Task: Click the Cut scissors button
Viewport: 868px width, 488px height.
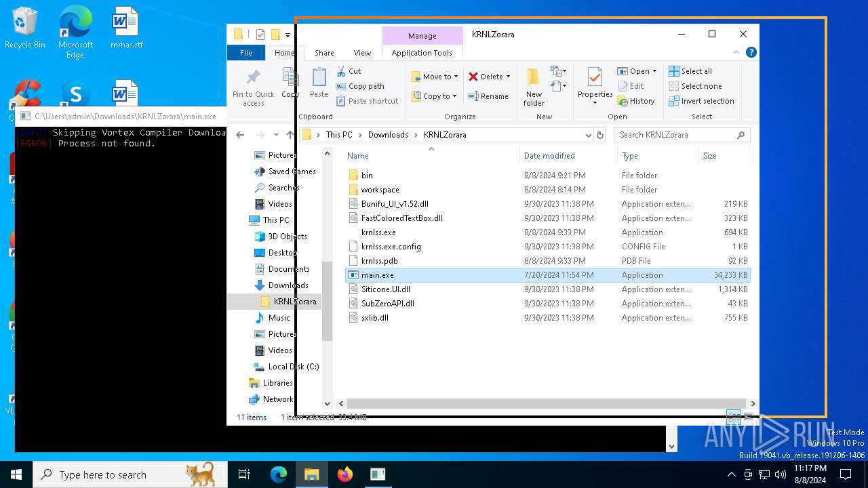Action: point(349,71)
